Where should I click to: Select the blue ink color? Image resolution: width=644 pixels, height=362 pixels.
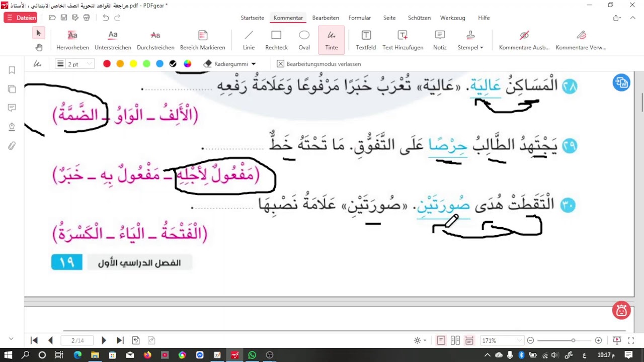pyautogui.click(x=159, y=64)
